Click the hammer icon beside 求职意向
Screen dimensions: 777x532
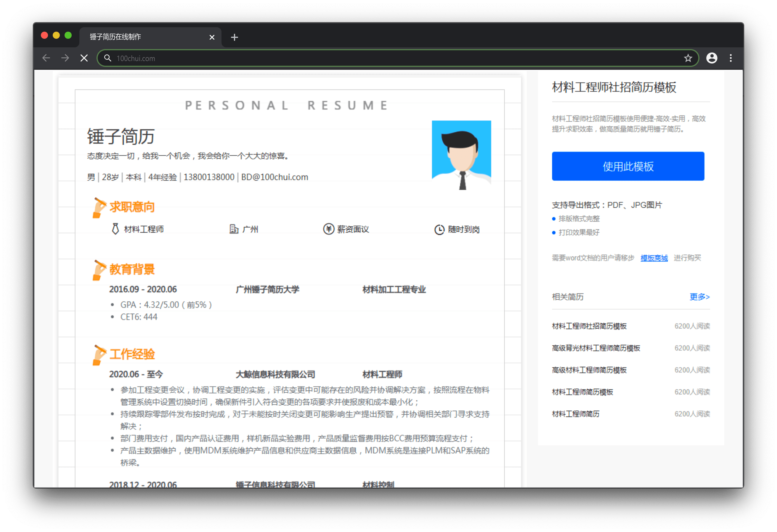coord(99,207)
